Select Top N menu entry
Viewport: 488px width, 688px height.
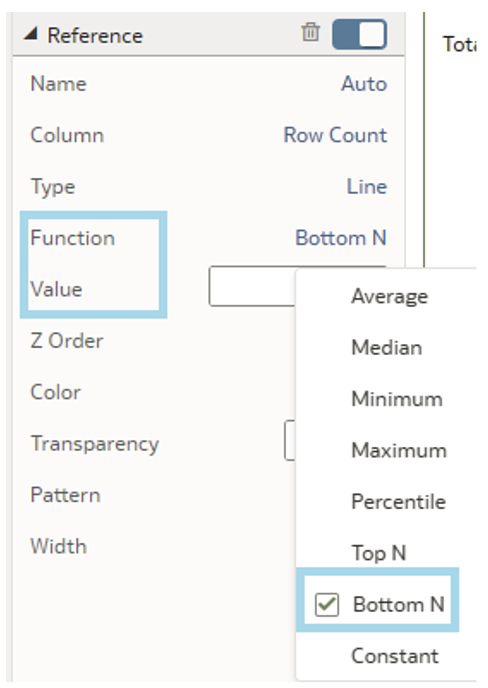(x=379, y=553)
